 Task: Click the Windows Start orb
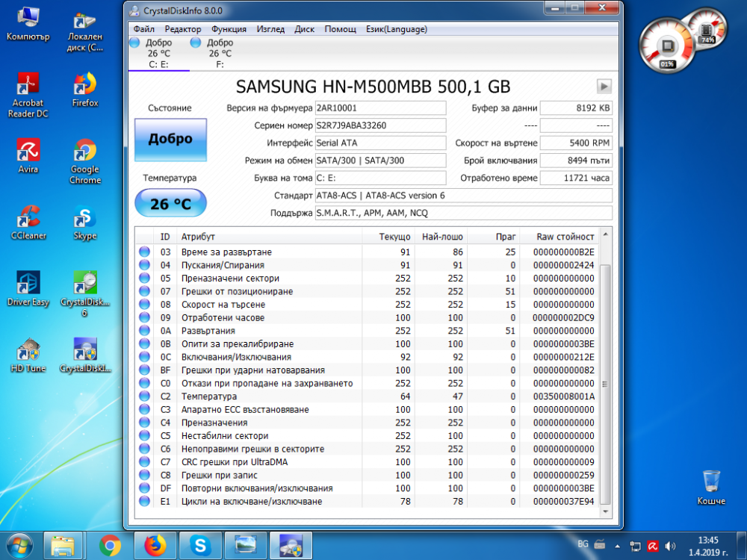point(19,546)
